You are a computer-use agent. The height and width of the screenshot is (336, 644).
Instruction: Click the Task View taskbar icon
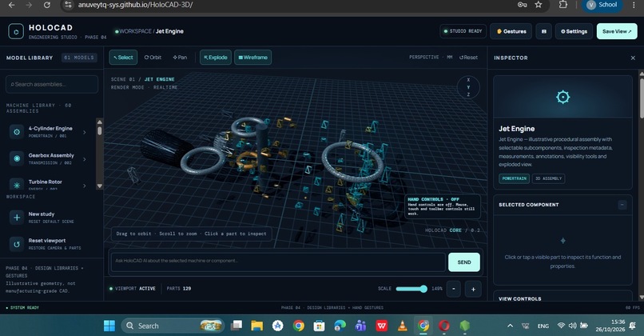click(x=237, y=326)
